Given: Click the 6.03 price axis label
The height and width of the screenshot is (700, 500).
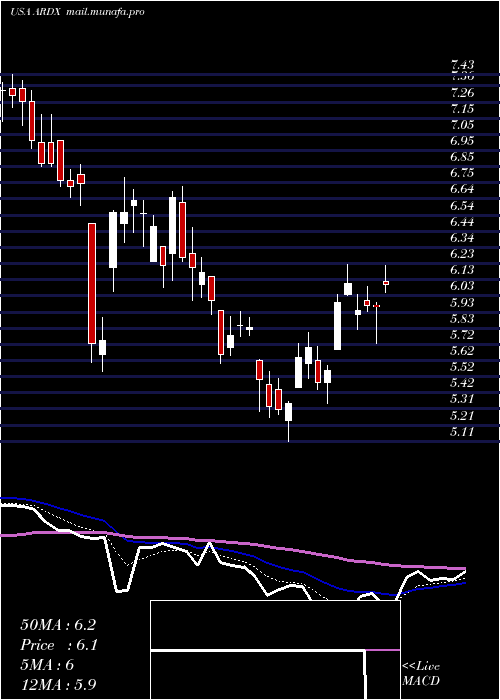Looking at the screenshot, I should (x=462, y=286).
